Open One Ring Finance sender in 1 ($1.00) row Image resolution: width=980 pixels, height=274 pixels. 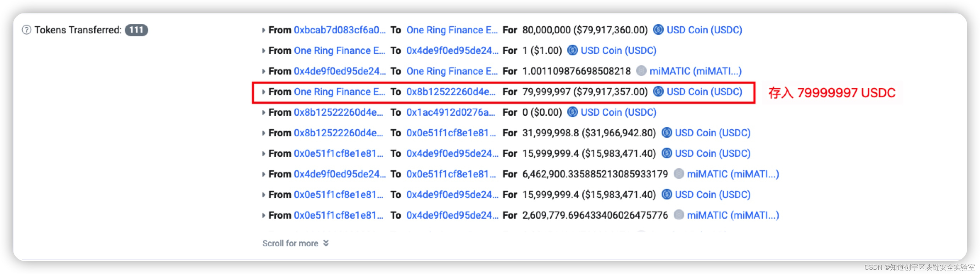339,50
